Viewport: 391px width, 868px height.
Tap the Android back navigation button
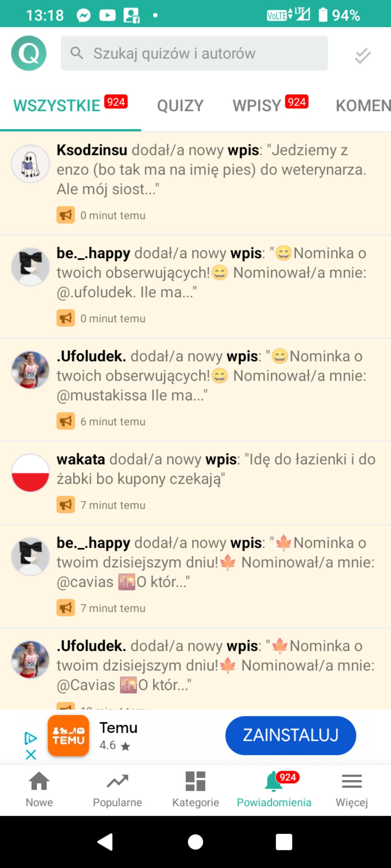[x=105, y=842]
